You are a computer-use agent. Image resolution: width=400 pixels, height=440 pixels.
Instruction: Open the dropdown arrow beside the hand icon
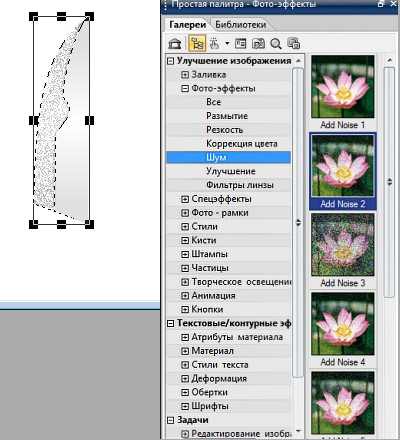(x=227, y=44)
